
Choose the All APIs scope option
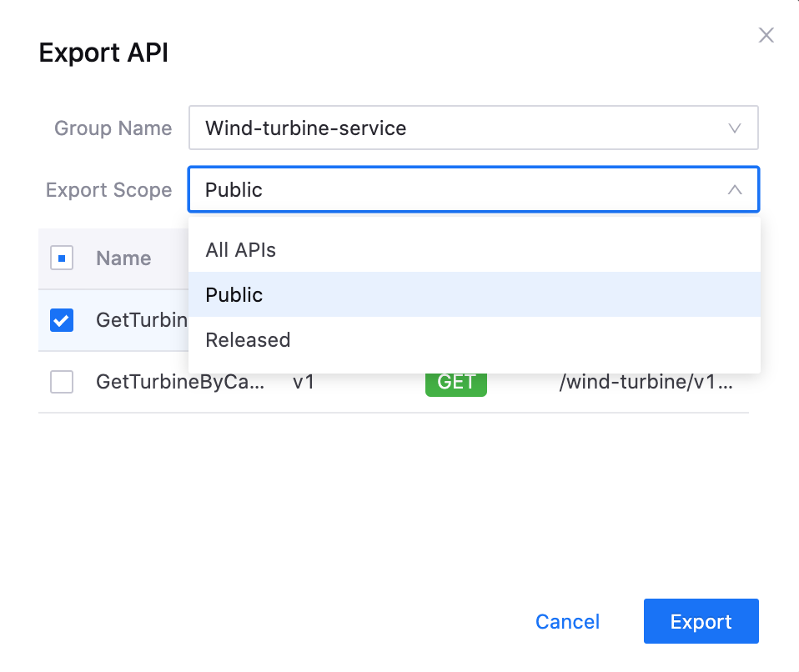click(240, 250)
